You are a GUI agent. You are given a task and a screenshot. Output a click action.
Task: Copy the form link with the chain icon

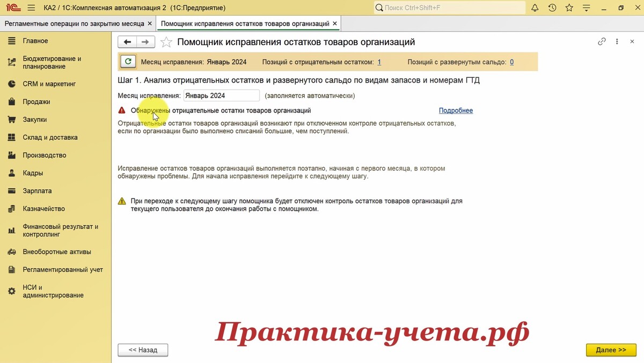click(x=602, y=42)
